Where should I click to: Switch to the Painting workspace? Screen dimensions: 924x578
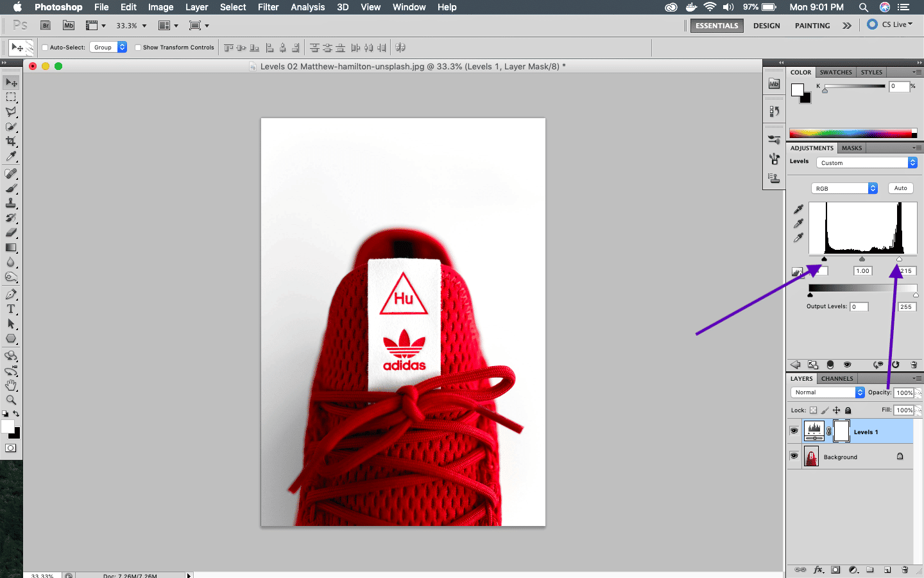point(812,26)
